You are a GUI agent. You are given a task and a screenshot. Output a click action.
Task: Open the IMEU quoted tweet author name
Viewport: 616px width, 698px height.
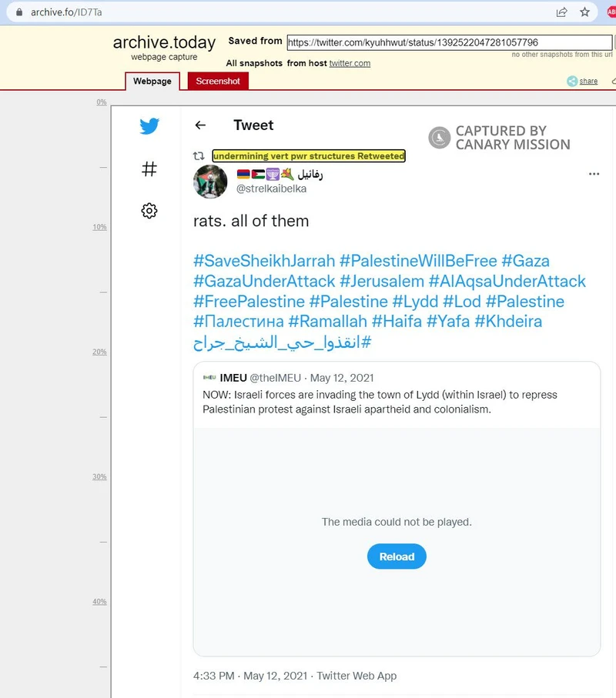click(233, 378)
